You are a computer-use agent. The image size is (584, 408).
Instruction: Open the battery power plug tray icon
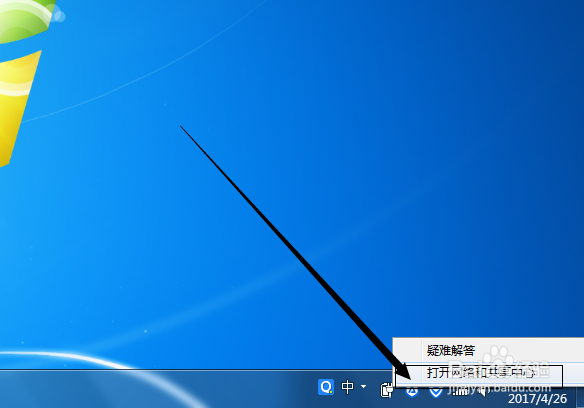point(387,390)
